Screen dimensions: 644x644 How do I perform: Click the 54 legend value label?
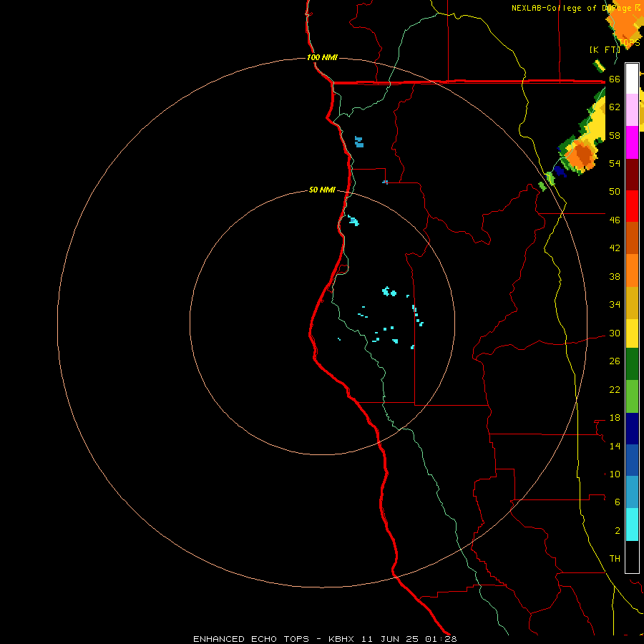point(615,163)
